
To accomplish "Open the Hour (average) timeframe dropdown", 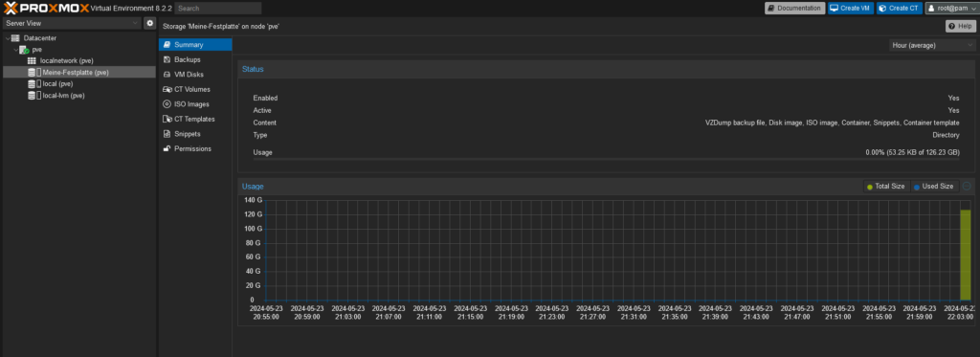I will point(931,45).
